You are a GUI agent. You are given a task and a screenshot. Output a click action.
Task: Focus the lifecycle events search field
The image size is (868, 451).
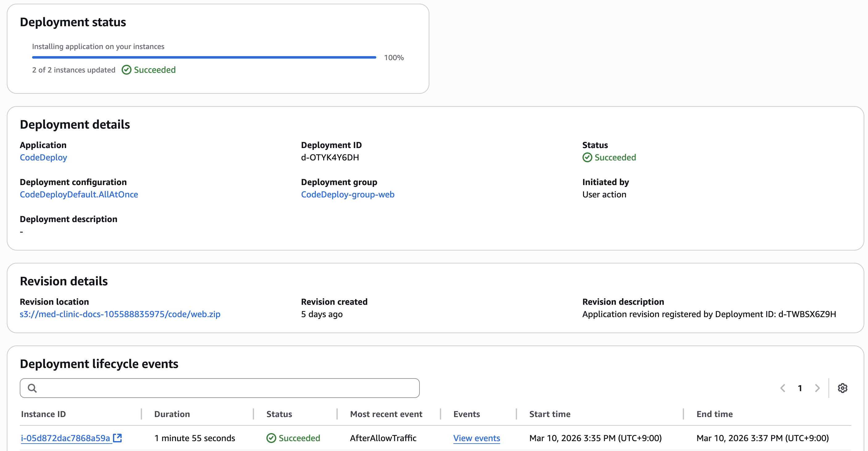[x=226, y=388]
